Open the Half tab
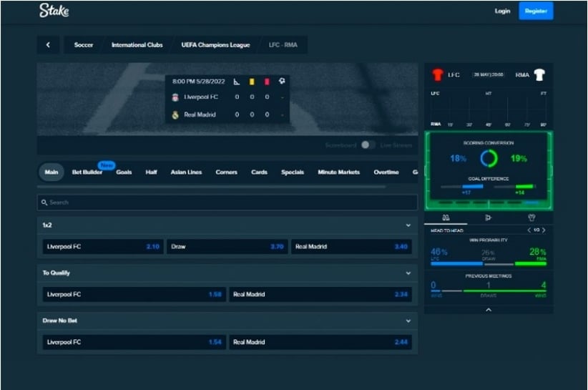Screen dimensions: 588x390 151,172
